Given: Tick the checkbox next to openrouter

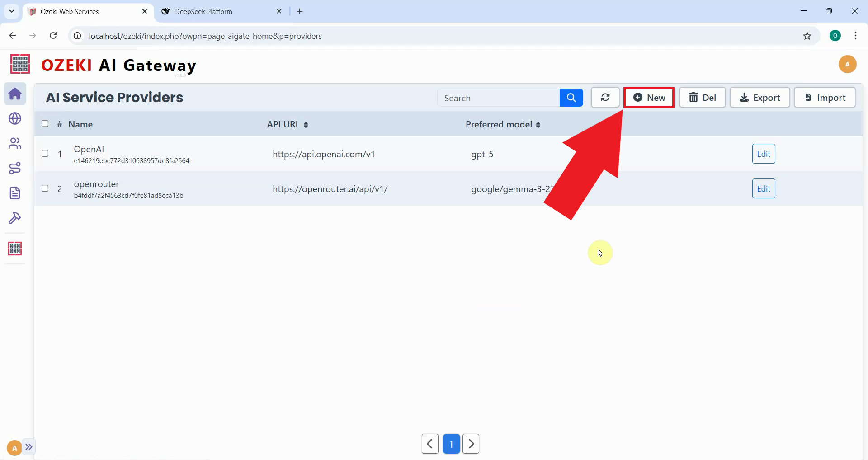Looking at the screenshot, I should (x=45, y=188).
